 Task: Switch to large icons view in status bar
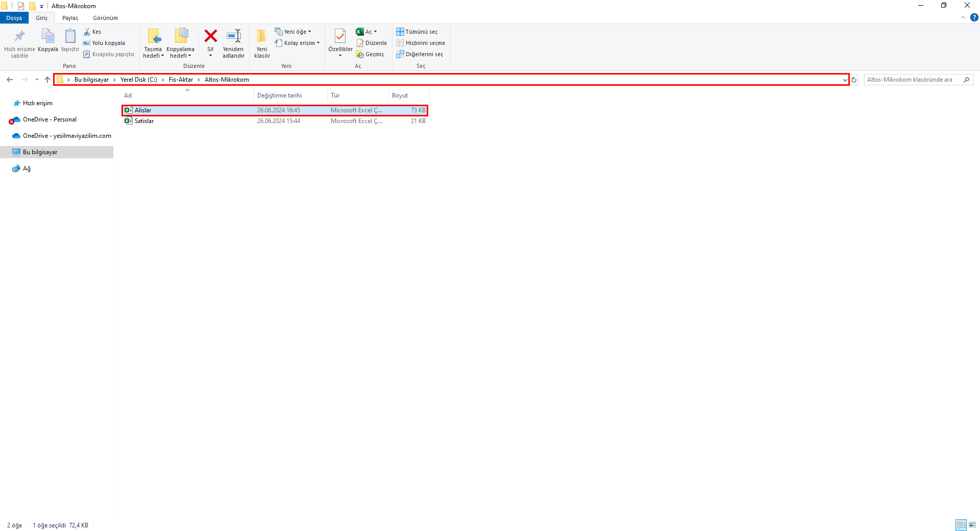(972, 525)
